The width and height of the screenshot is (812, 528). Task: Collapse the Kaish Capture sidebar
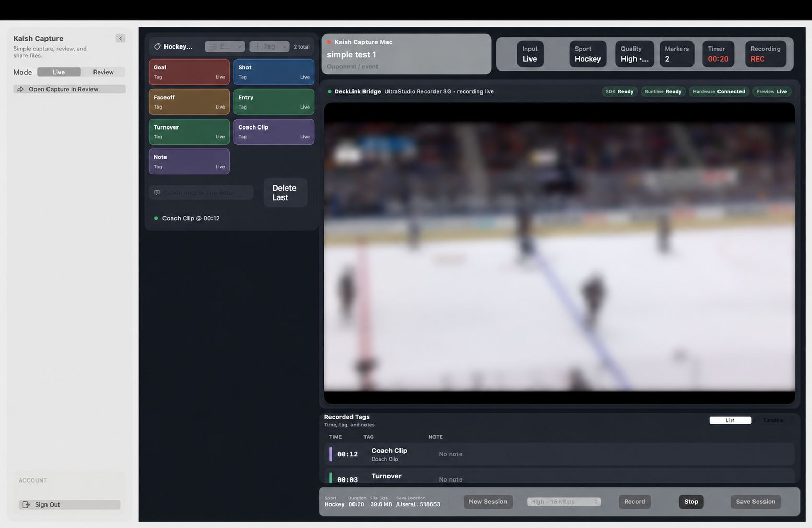click(x=120, y=38)
